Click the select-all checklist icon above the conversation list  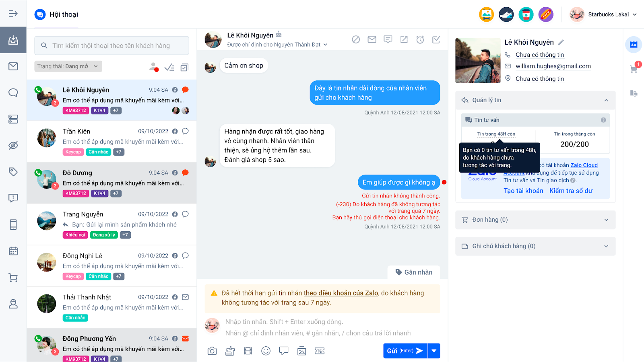tap(169, 67)
